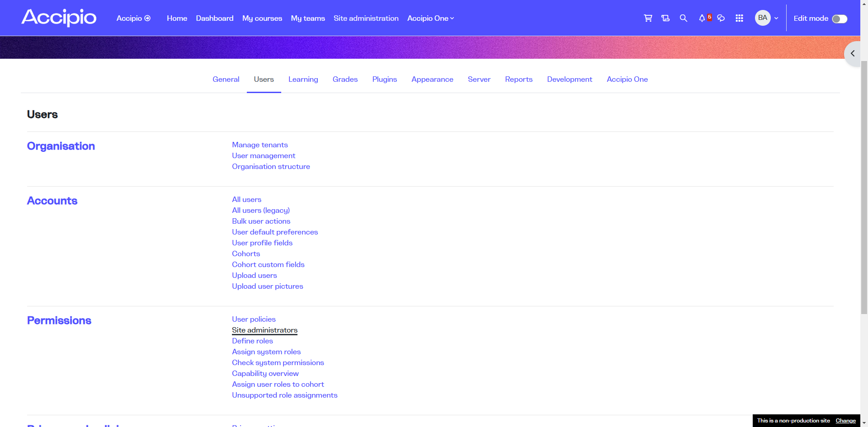Open Unsupported role assignments

coord(285,395)
